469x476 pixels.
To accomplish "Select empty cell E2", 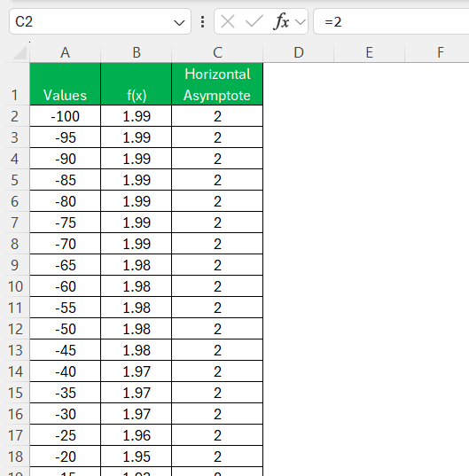I will 369,116.
